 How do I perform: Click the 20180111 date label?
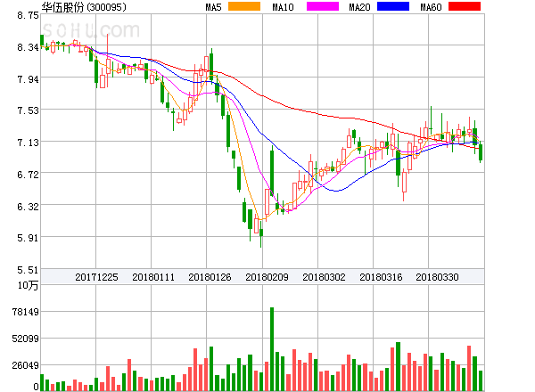click(x=153, y=277)
